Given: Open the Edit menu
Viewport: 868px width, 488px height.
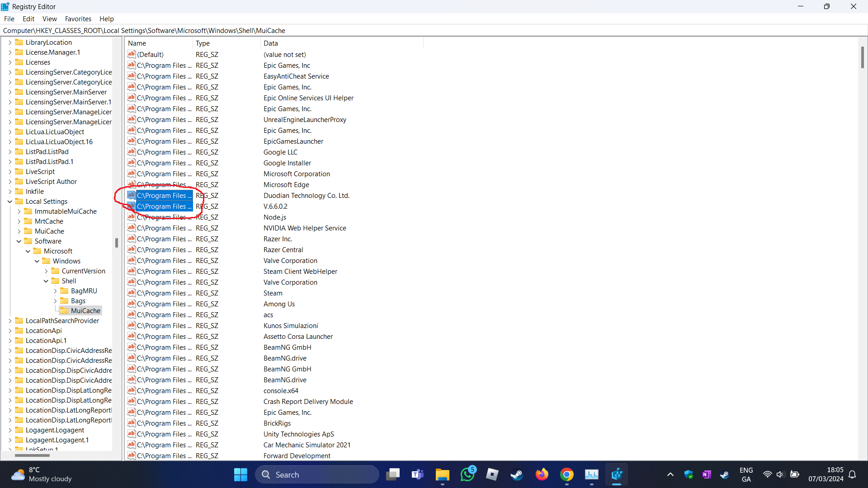Looking at the screenshot, I should [x=28, y=19].
